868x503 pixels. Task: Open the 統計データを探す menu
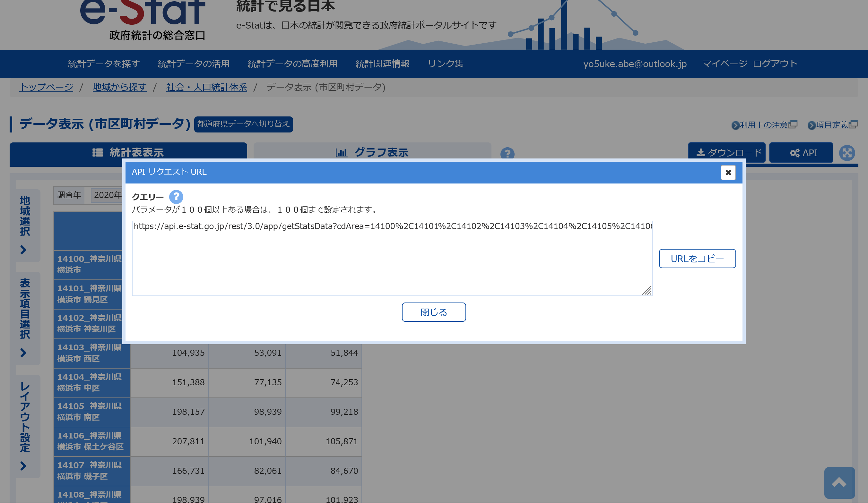click(x=104, y=64)
